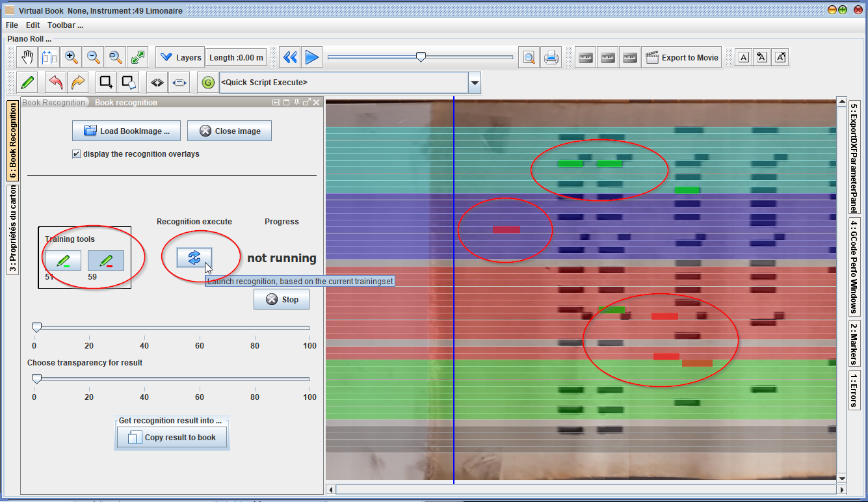Click the orange redo arrow
The height and width of the screenshot is (502, 868).
click(x=78, y=83)
